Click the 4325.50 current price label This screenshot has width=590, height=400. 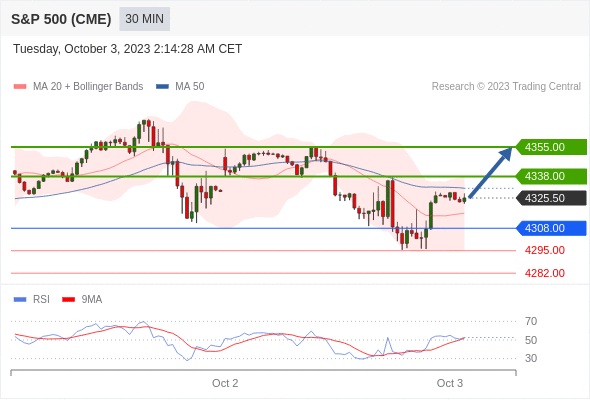(x=551, y=198)
